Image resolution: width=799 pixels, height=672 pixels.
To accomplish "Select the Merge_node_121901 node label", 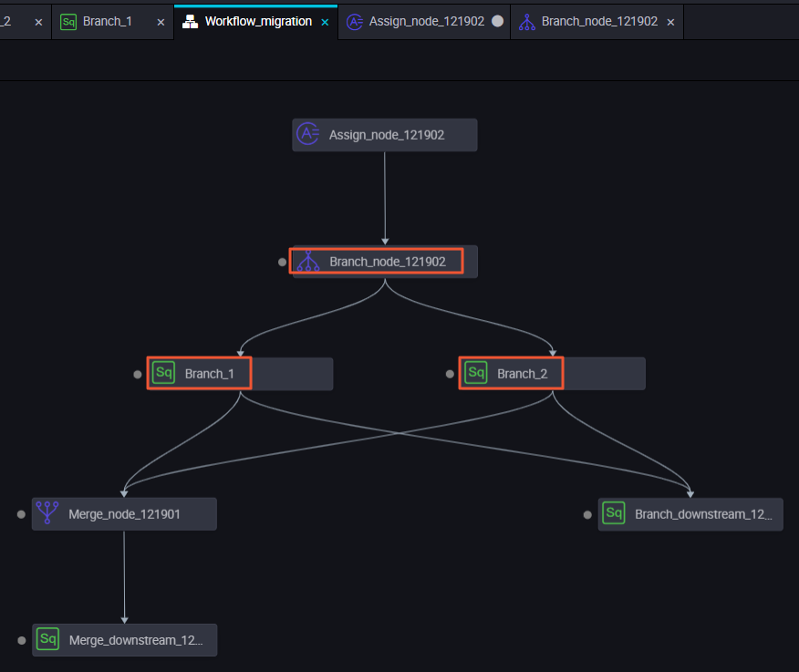I will click(x=124, y=514).
